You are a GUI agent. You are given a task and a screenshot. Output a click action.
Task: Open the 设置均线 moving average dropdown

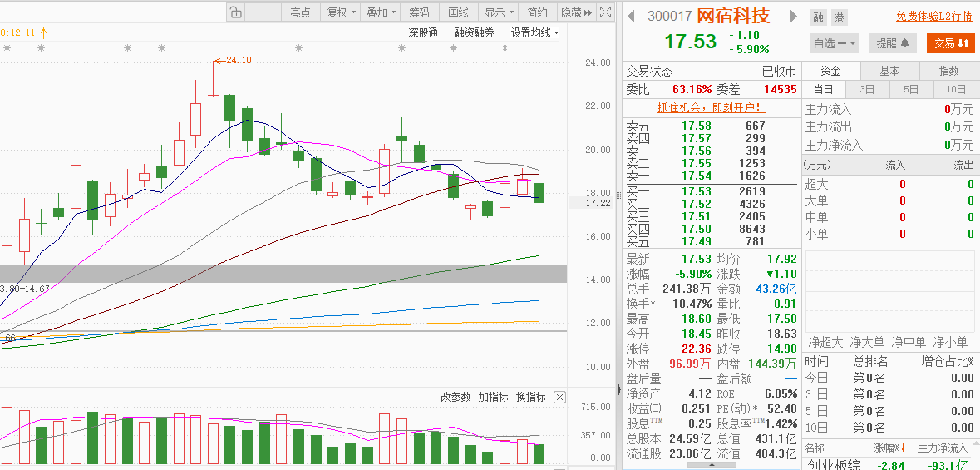click(535, 32)
